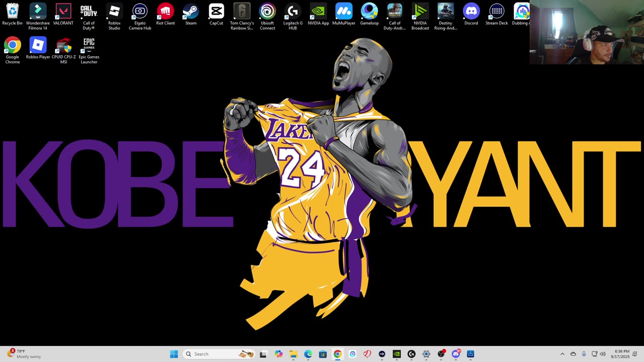Open Microsoft Store in the taskbar
This screenshot has width=644, height=362.
[323, 354]
